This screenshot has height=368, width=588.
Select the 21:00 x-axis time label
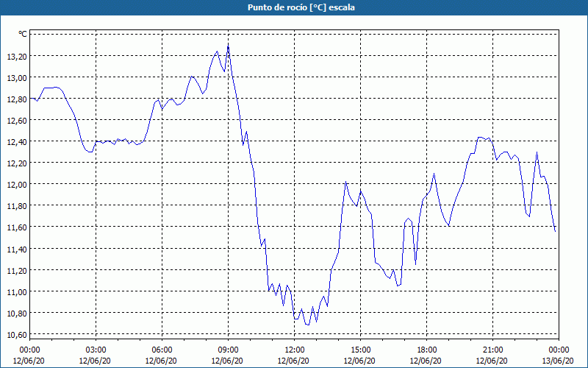492,350
